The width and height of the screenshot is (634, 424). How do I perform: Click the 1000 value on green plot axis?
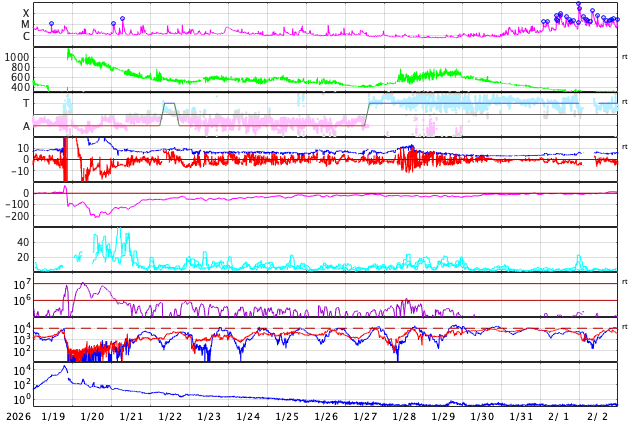pyautogui.click(x=19, y=58)
